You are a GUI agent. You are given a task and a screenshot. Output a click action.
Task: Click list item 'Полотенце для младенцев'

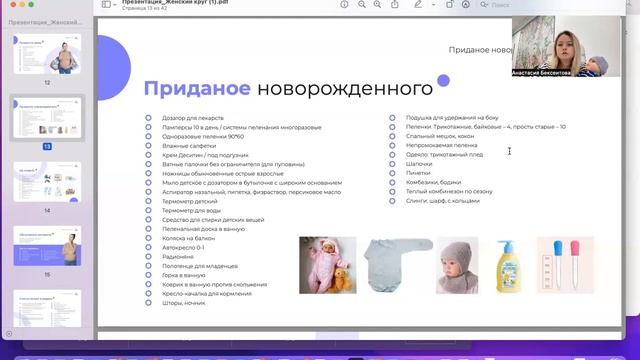(200, 266)
